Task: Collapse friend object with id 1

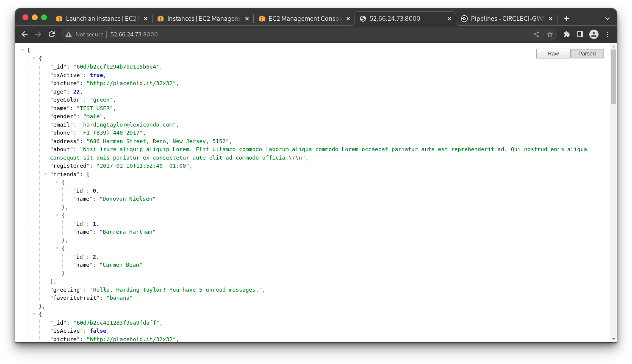Action: 57,215
